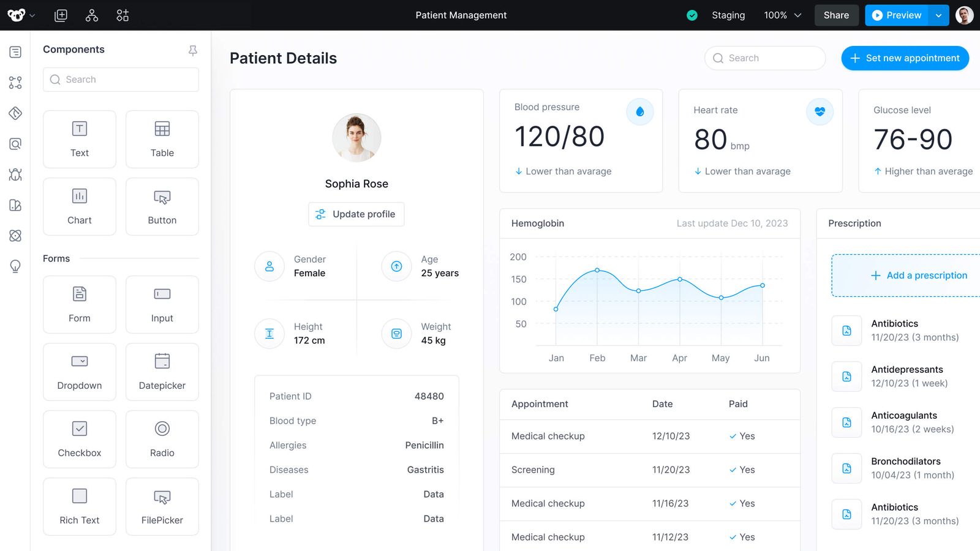
Task: Select the Radio form component
Action: (x=162, y=439)
